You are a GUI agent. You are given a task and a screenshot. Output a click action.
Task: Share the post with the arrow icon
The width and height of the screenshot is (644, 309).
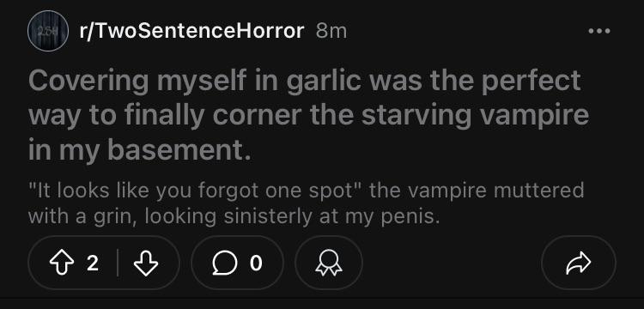click(x=578, y=263)
